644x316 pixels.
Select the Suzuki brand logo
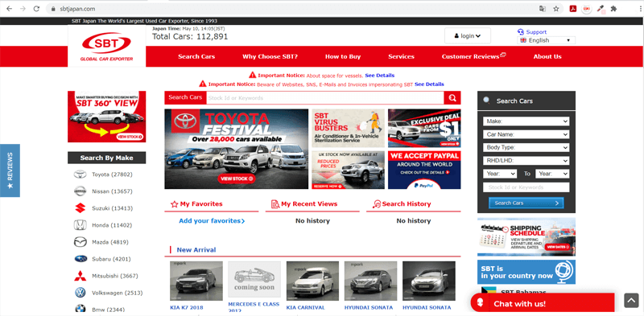point(80,208)
